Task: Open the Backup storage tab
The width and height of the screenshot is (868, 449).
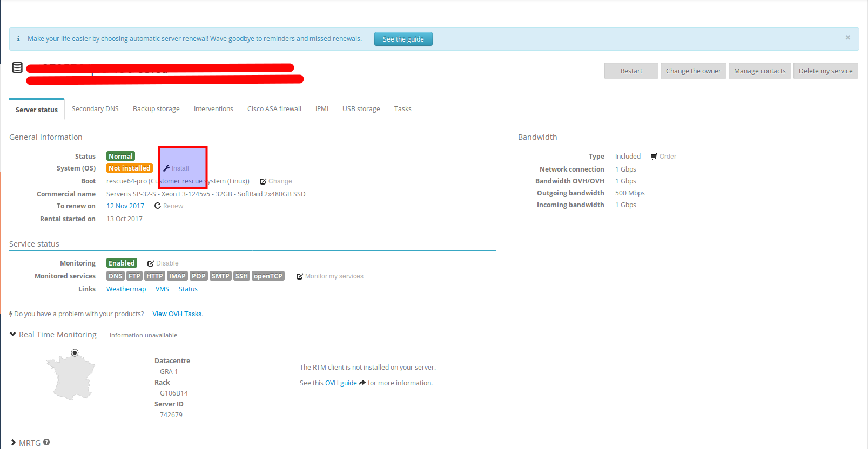Action: tap(156, 109)
